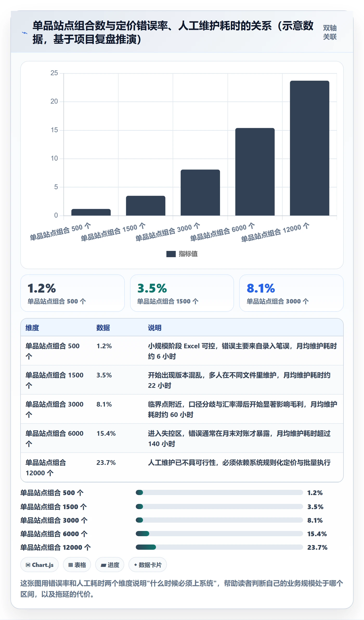Click the progress bar for 1500 个 (3.5%)
364x620 pixels.
pyautogui.click(x=219, y=507)
